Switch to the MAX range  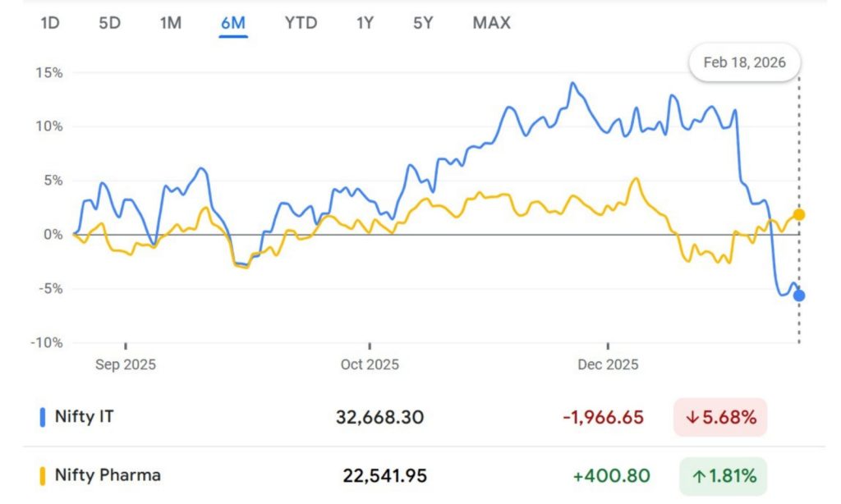(491, 23)
